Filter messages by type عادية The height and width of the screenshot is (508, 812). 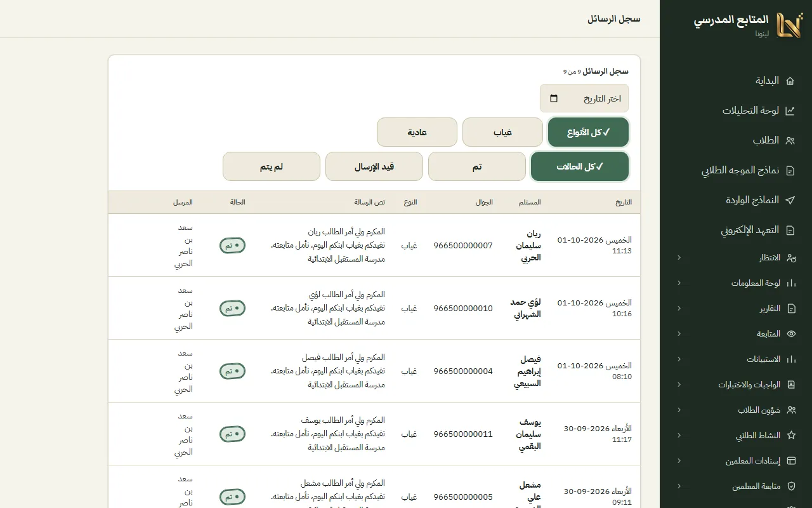point(417,132)
